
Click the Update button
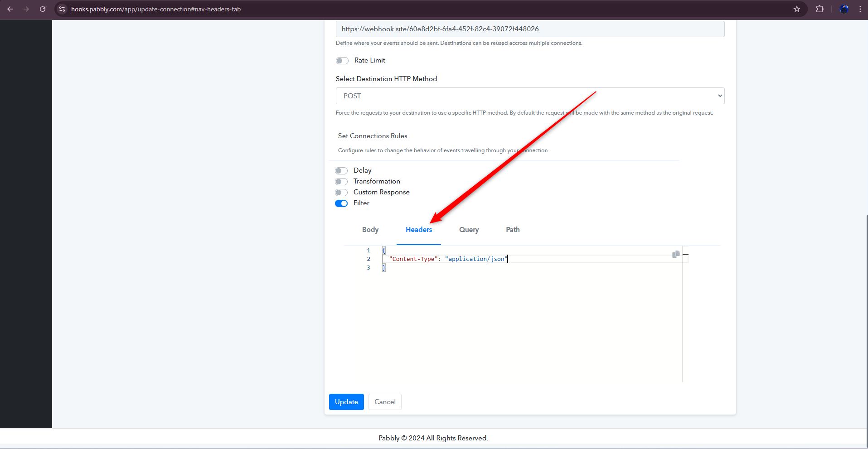point(346,402)
